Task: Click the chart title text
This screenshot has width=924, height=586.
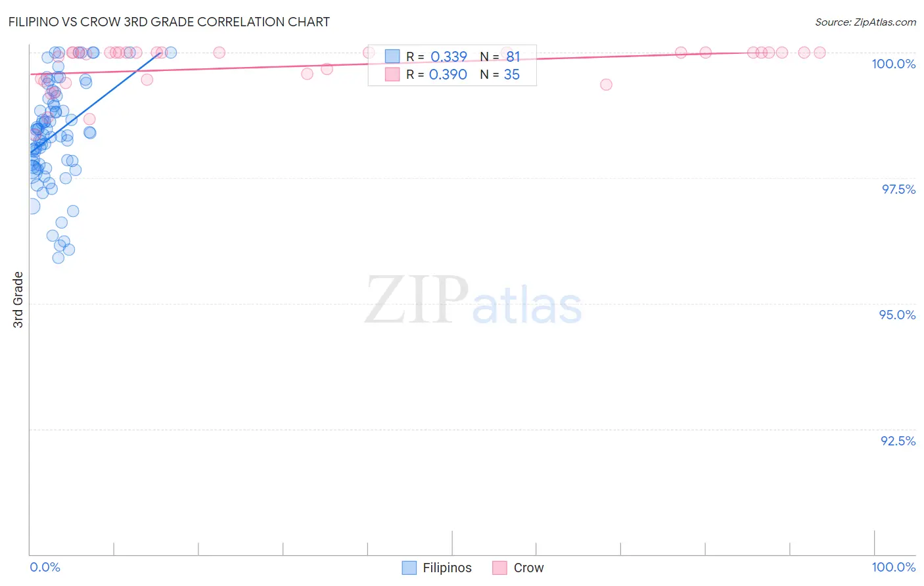Action: (169, 22)
